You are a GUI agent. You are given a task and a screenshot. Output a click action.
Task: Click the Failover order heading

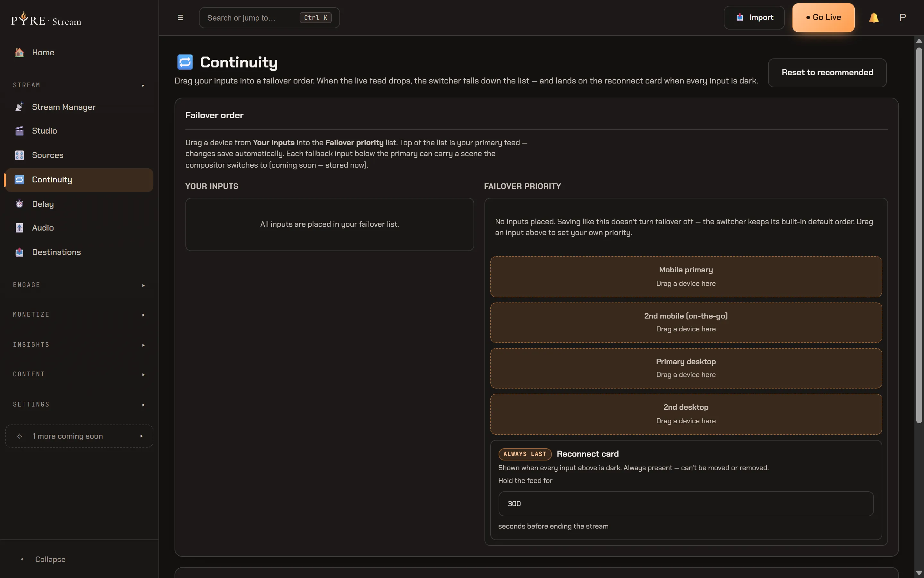[214, 115]
